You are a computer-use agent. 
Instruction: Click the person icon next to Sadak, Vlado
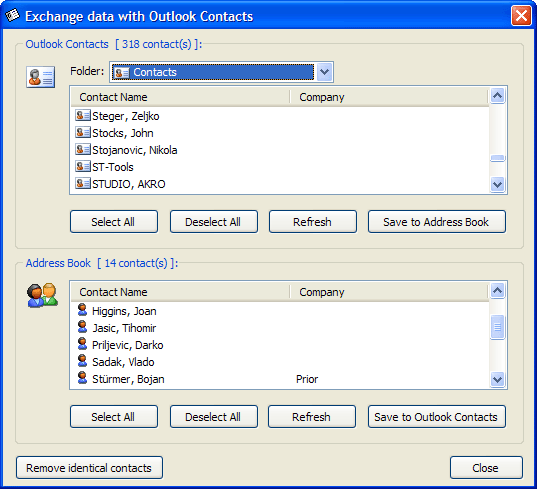(x=82, y=361)
